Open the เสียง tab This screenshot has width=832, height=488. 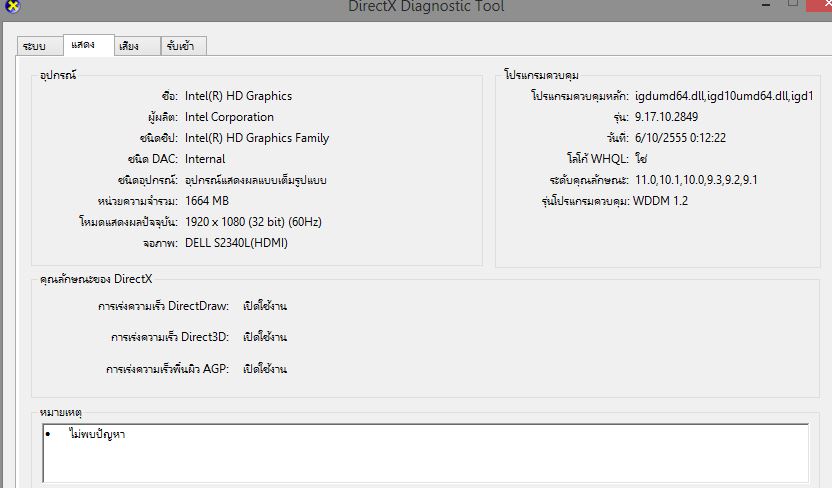[137, 46]
